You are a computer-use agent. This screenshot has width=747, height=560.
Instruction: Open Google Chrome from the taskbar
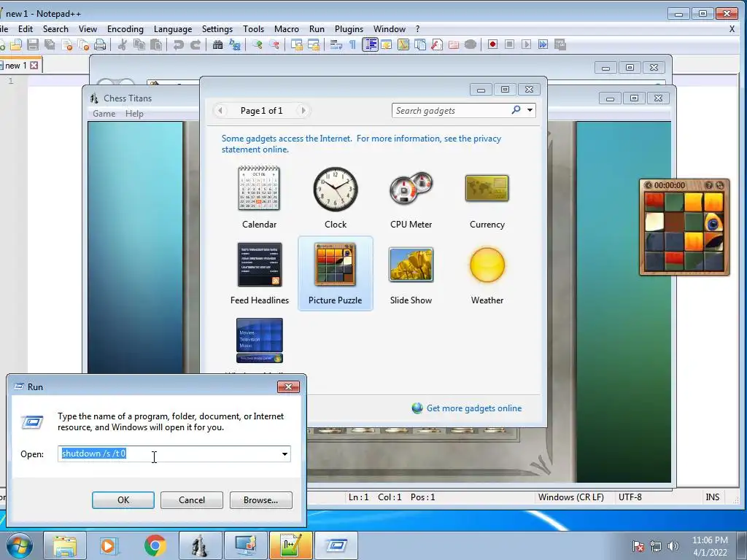(x=155, y=545)
